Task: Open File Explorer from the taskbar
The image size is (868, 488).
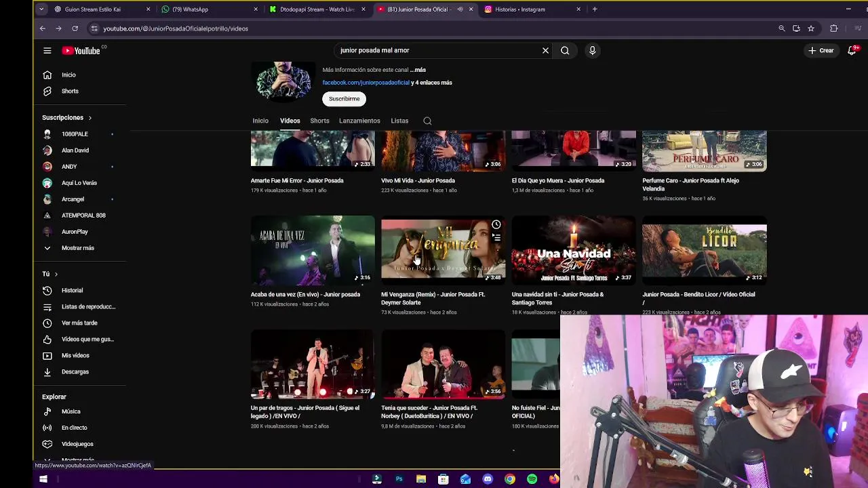Action: click(421, 479)
